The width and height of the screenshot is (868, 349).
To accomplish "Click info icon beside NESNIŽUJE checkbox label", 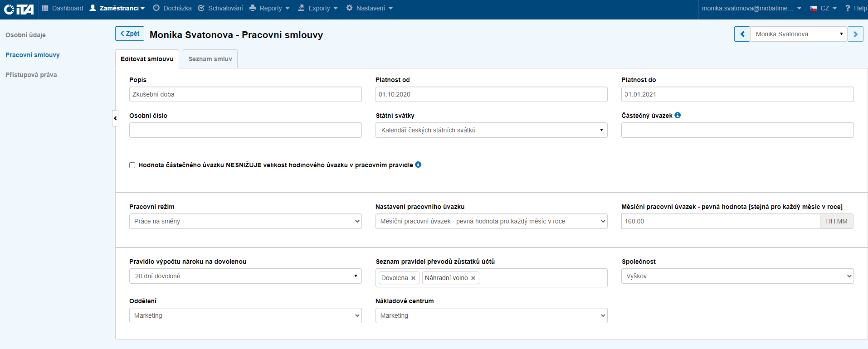I will 418,165.
